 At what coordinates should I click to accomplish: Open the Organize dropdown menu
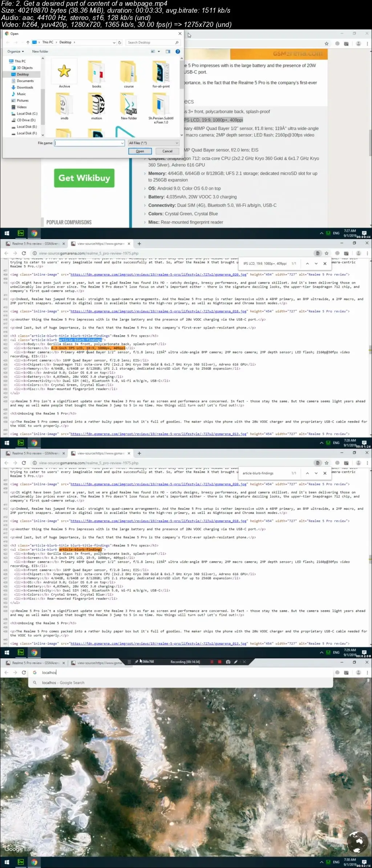[16, 52]
